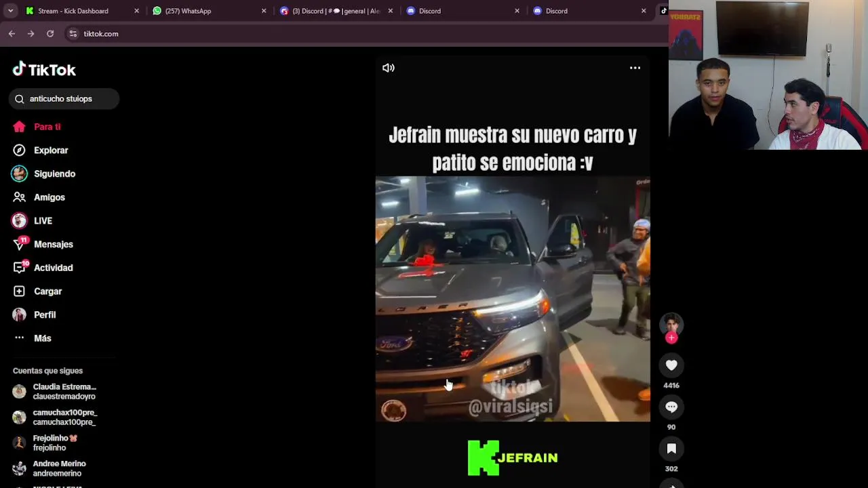Viewport: 868px width, 488px height.
Task: Click Andree Merino avatar thumbnail
Action: [x=19, y=469]
